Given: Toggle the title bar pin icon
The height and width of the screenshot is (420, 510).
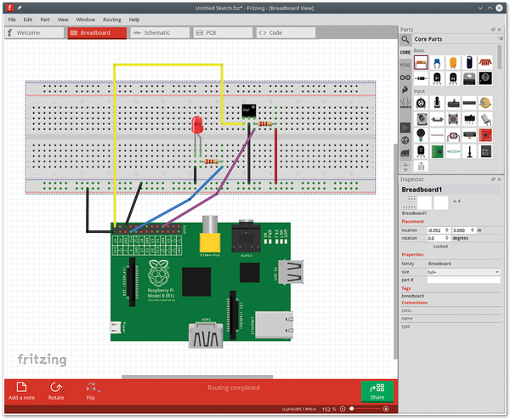Looking at the screenshot, I should click(20, 8).
